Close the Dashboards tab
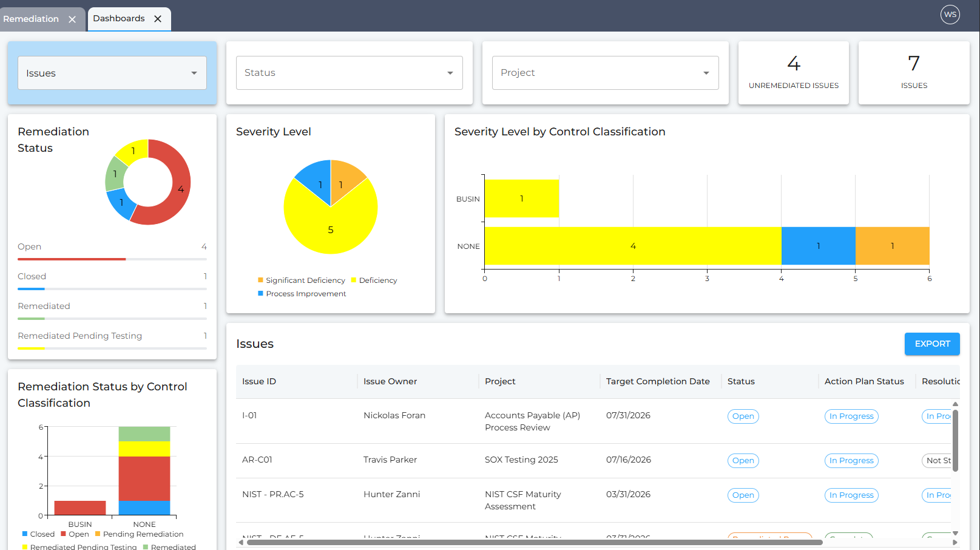 [158, 19]
